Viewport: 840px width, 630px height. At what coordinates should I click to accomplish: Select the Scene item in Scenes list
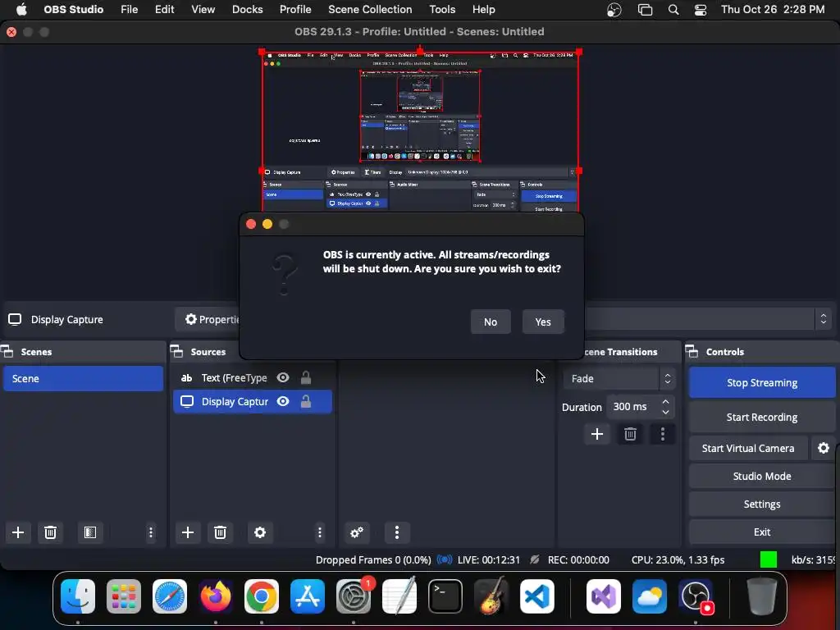(83, 378)
